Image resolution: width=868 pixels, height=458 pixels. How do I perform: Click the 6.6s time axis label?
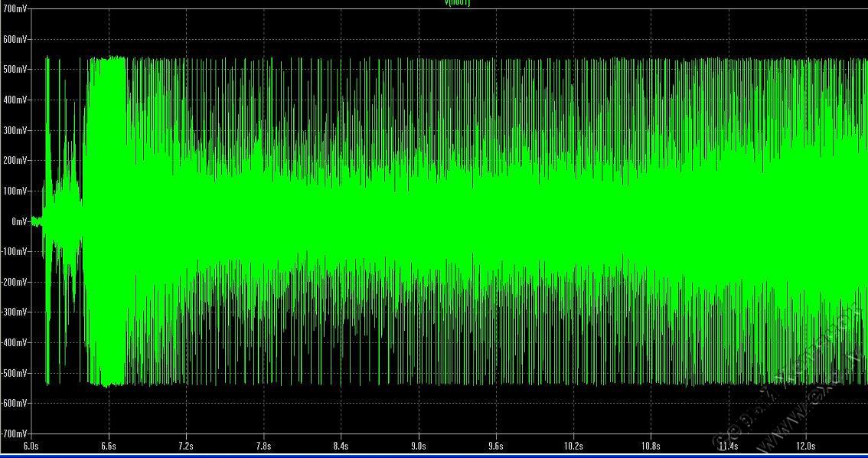[x=108, y=445]
